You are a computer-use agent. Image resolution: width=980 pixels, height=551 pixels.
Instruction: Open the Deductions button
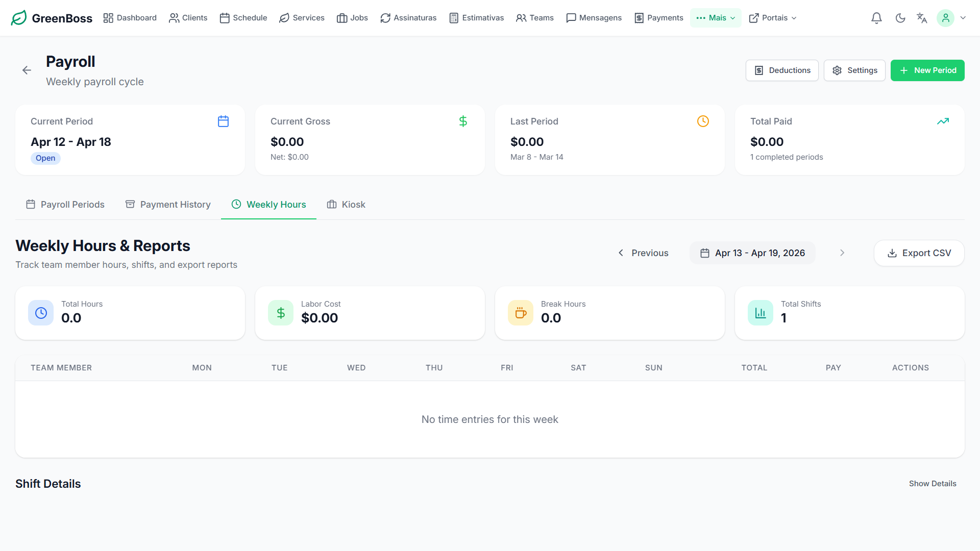pyautogui.click(x=782, y=70)
